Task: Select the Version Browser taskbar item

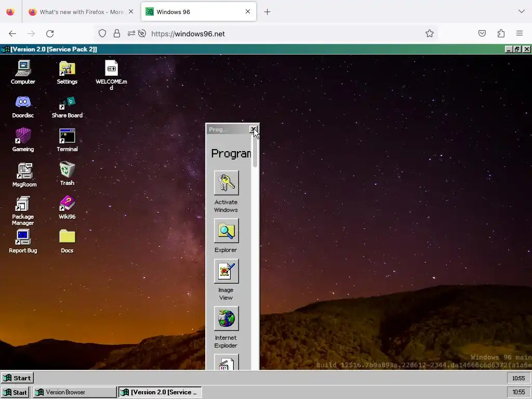Action: (x=75, y=392)
